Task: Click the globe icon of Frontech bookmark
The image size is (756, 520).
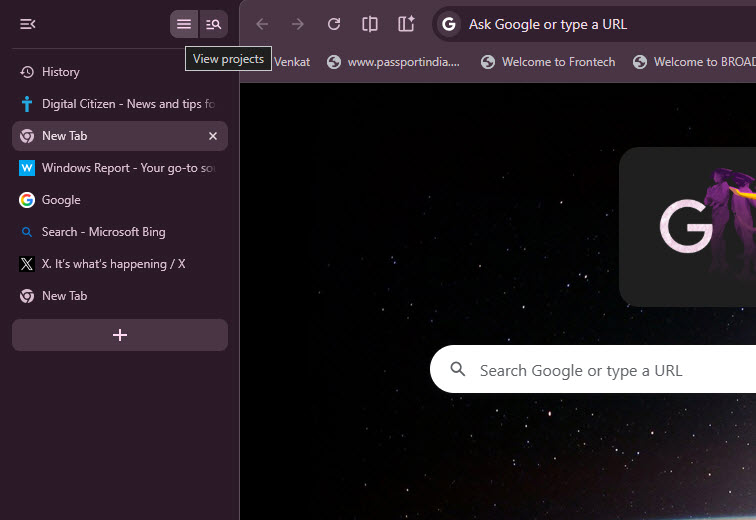Action: [x=488, y=62]
